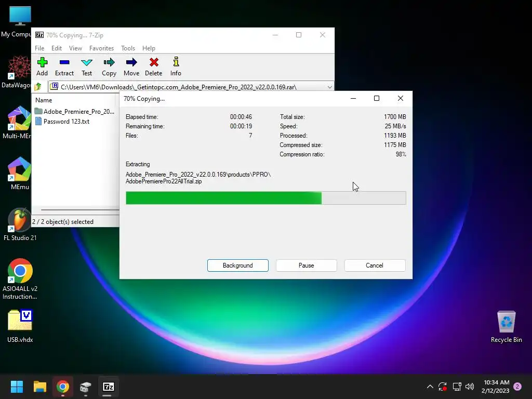Open the FL Studio 21 desktop shortcut
This screenshot has width=532, height=399.
point(20,224)
